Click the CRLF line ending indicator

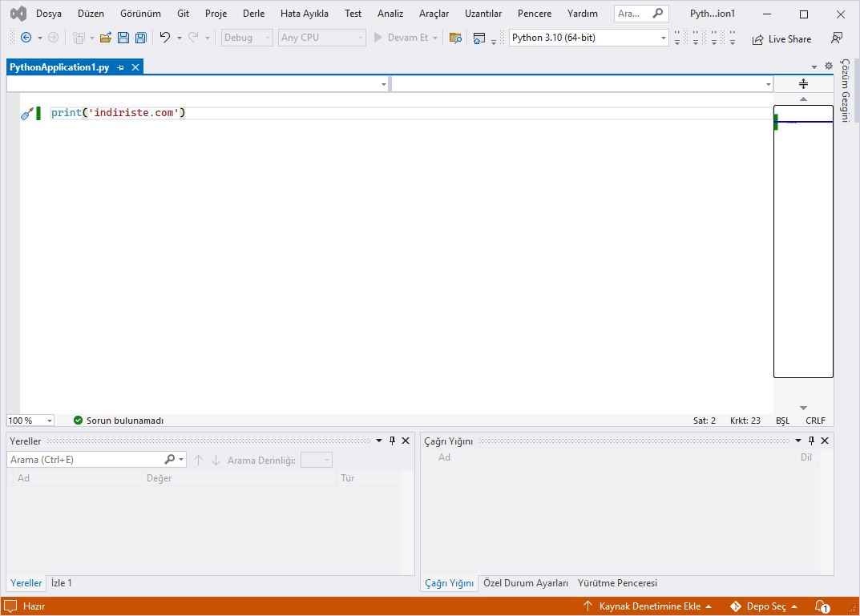[x=815, y=421]
